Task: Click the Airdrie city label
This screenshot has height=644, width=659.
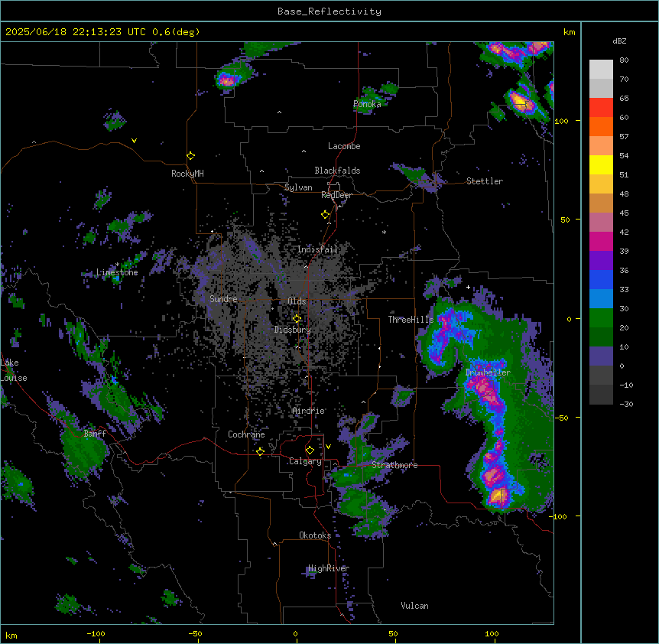Action: (x=308, y=411)
